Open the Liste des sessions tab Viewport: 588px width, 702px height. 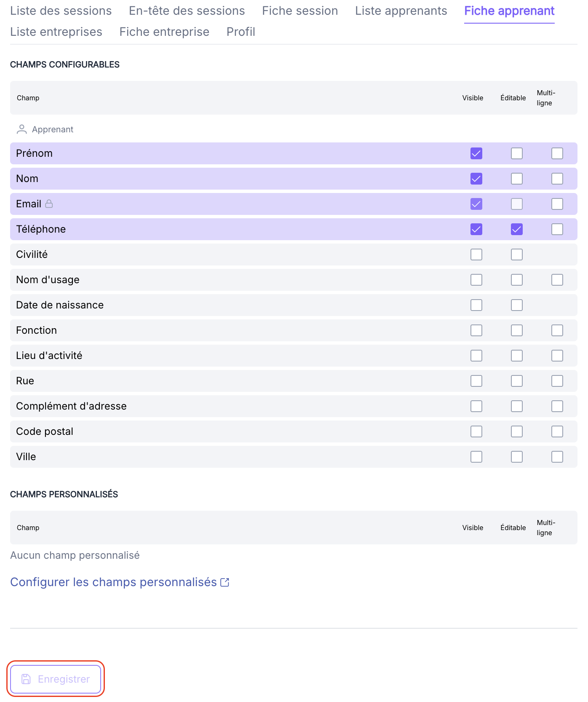click(61, 11)
